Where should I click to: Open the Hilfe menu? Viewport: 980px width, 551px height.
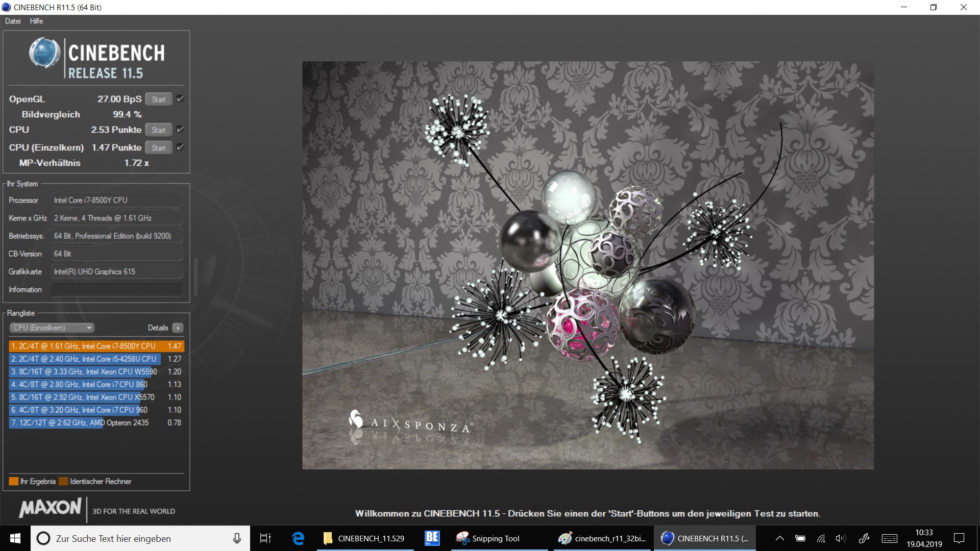36,21
